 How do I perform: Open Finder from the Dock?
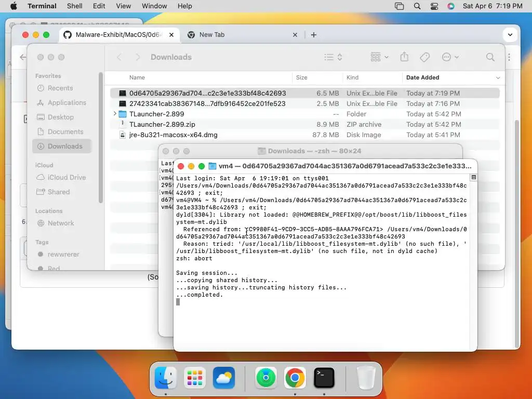click(x=166, y=378)
